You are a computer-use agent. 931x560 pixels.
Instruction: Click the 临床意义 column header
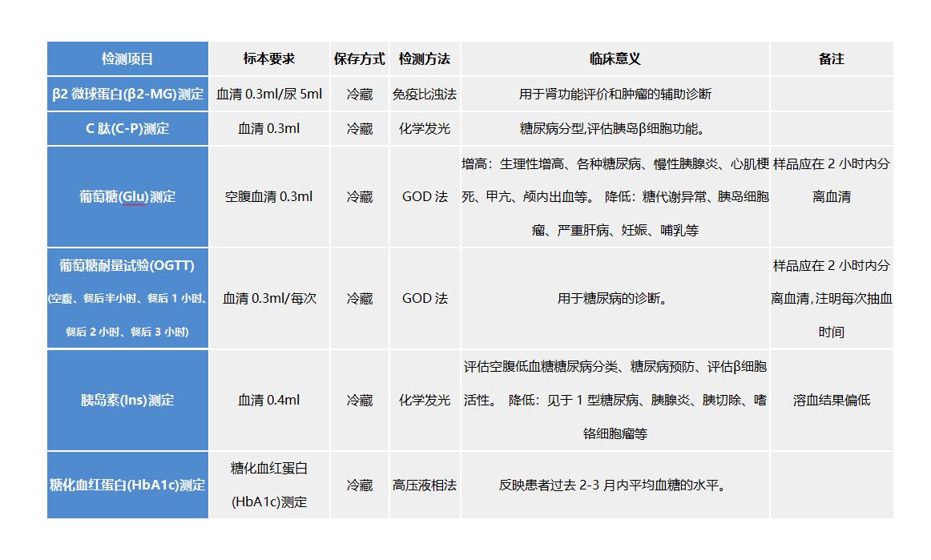[615, 58]
